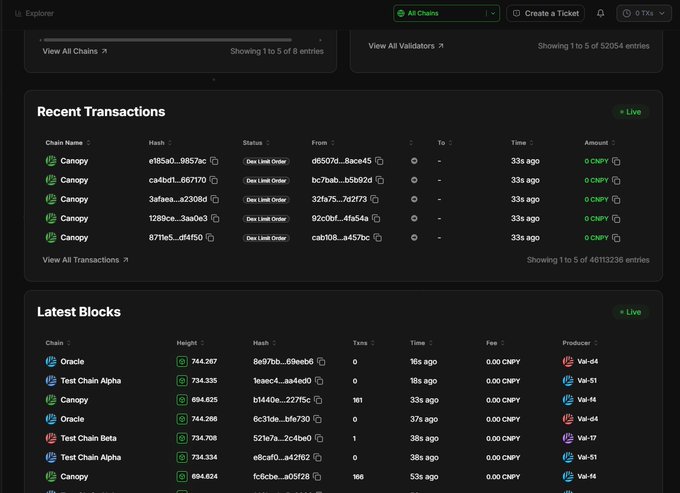Click Live badge in Latest Blocks
680x493 pixels.
631,312
